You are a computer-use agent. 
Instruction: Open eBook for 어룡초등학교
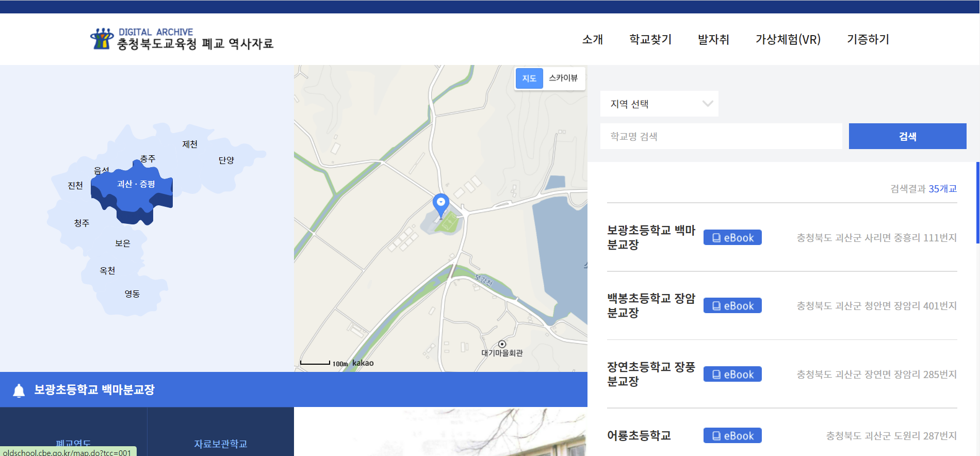point(732,436)
